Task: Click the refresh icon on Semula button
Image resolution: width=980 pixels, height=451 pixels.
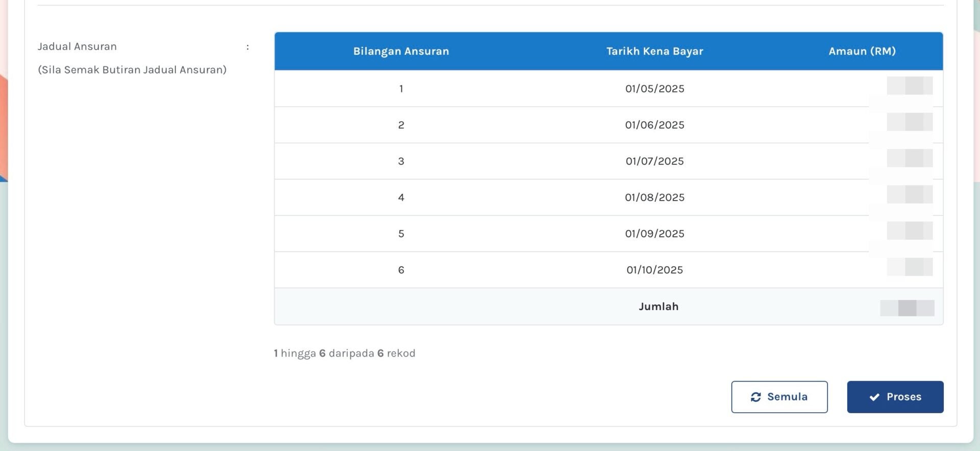Action: 755,397
